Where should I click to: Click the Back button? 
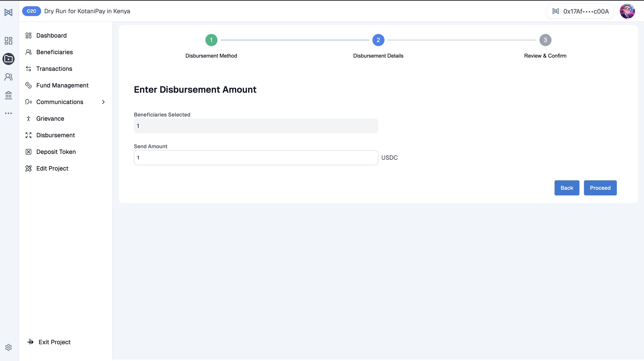click(x=566, y=188)
